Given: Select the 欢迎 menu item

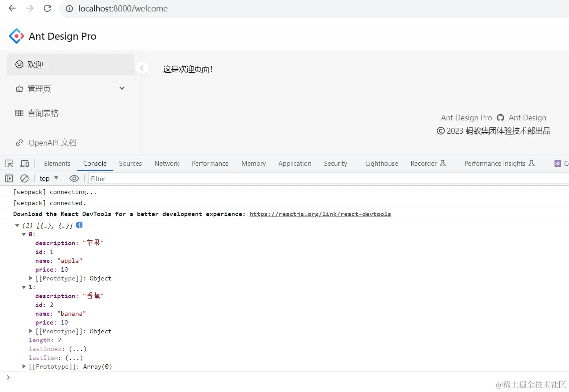Looking at the screenshot, I should pos(71,64).
